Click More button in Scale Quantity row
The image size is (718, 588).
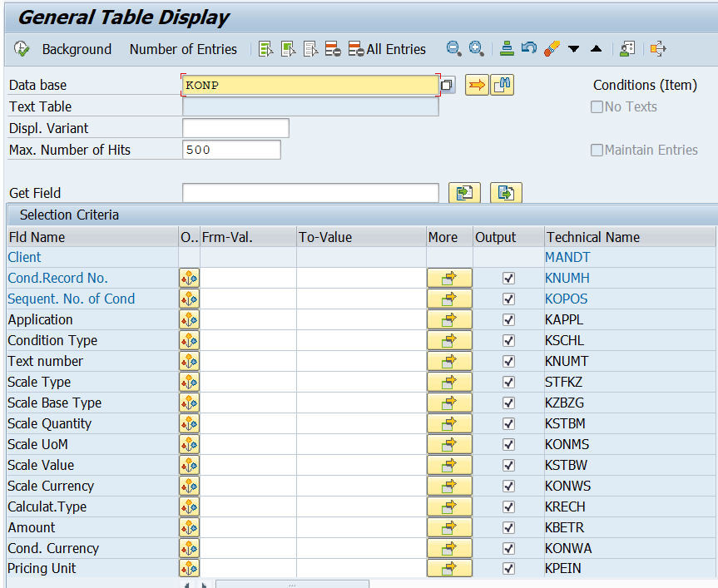click(x=449, y=423)
